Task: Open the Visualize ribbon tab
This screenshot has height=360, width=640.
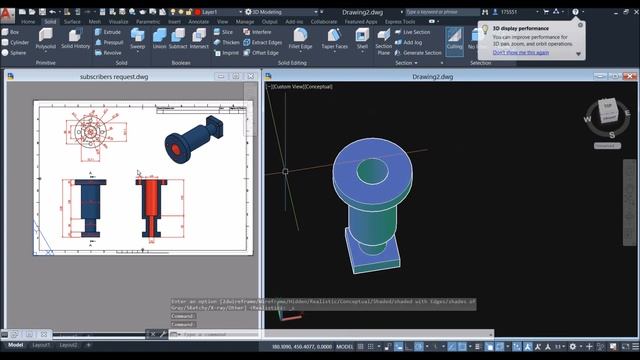Action: (x=118, y=22)
